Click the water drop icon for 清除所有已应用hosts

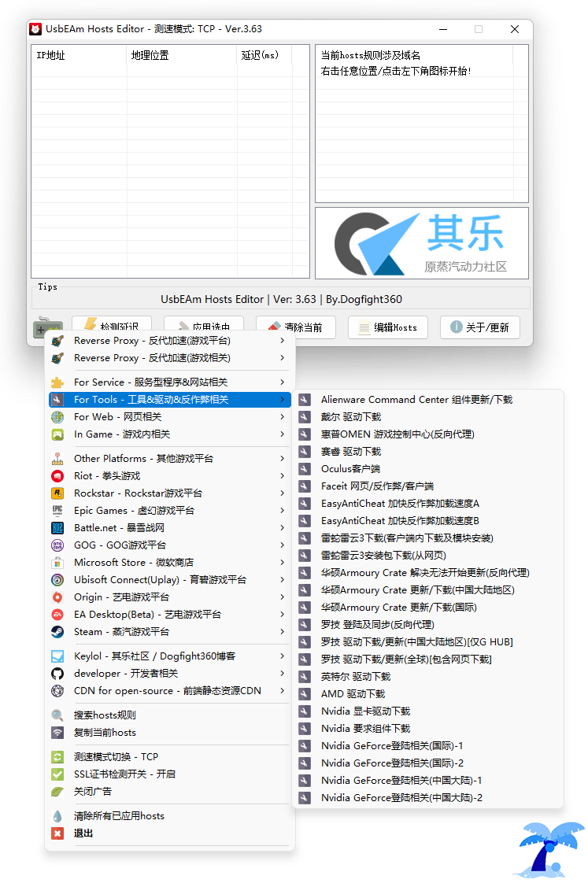[x=57, y=816]
